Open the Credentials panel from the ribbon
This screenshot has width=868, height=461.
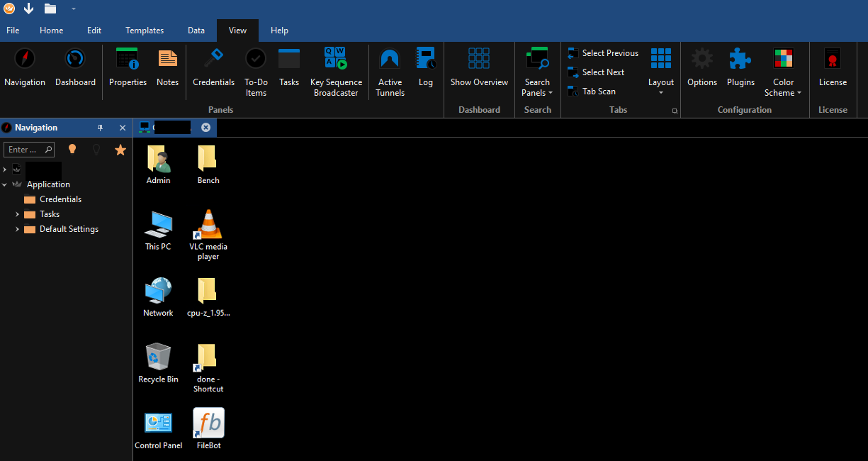point(213,68)
